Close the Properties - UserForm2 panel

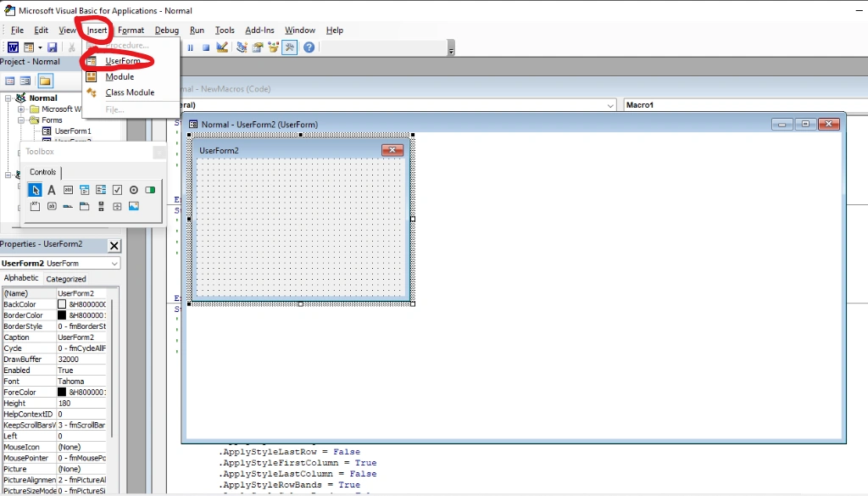point(114,246)
